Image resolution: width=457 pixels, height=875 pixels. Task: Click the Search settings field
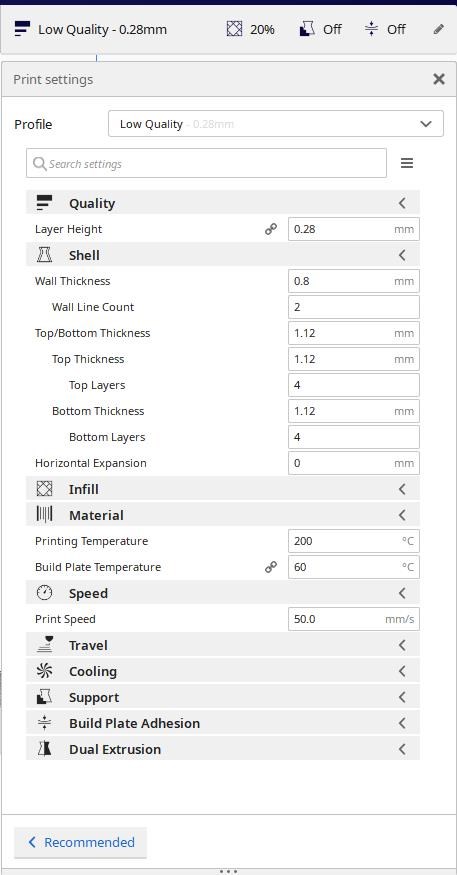pyautogui.click(x=206, y=164)
